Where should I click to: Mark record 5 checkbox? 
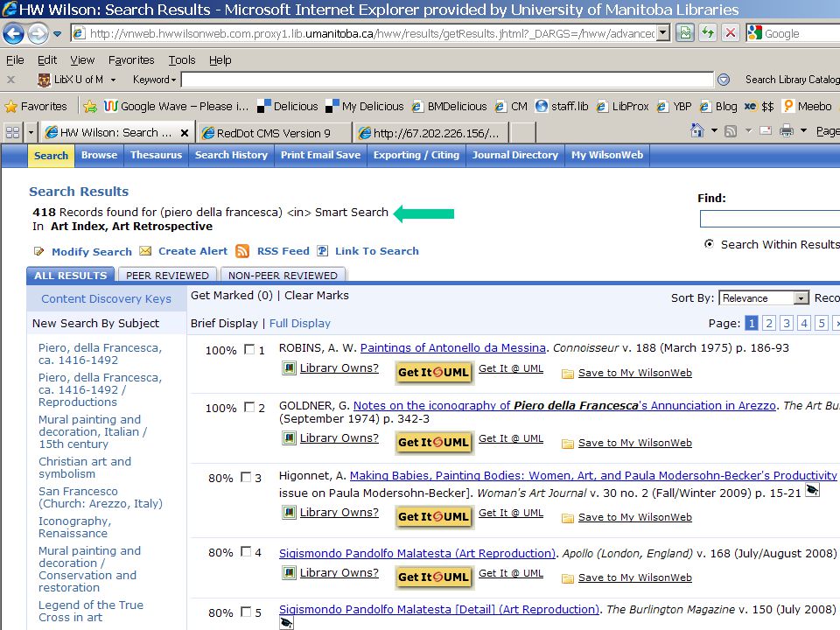click(246, 612)
